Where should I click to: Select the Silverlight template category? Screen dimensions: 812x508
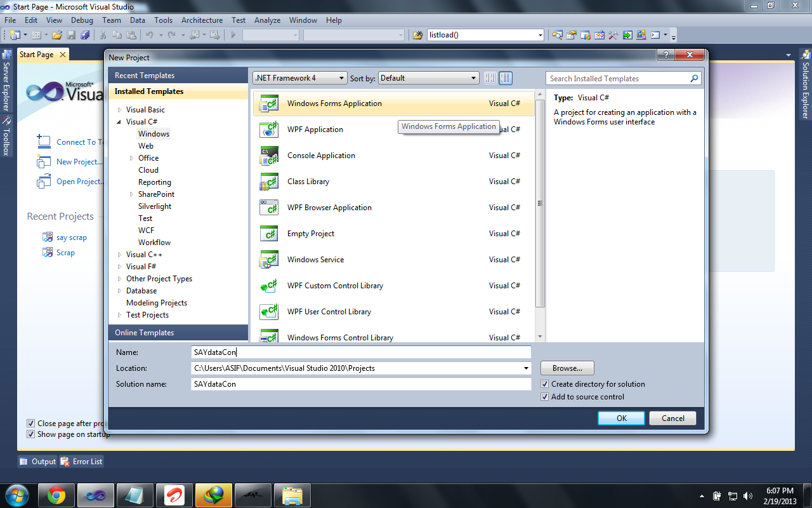coord(155,206)
